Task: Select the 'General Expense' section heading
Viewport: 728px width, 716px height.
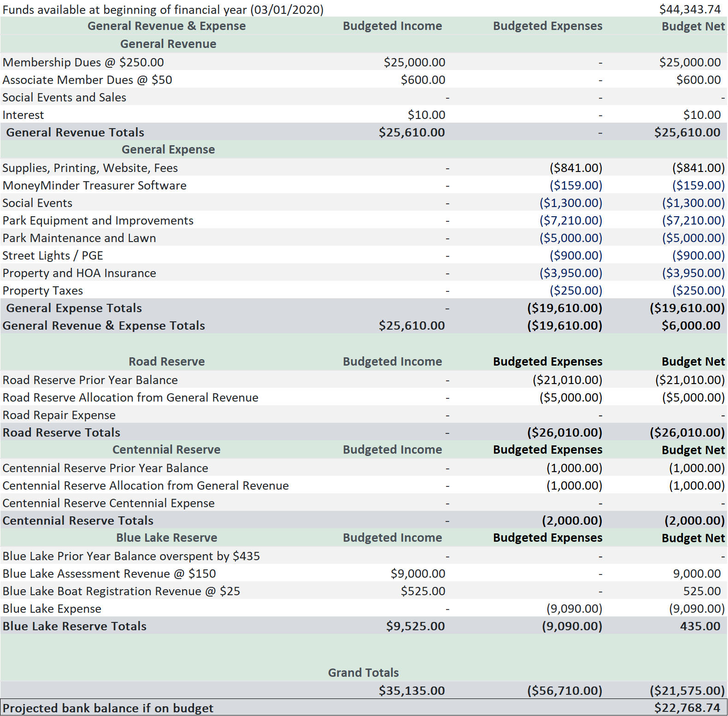Action: (168, 149)
